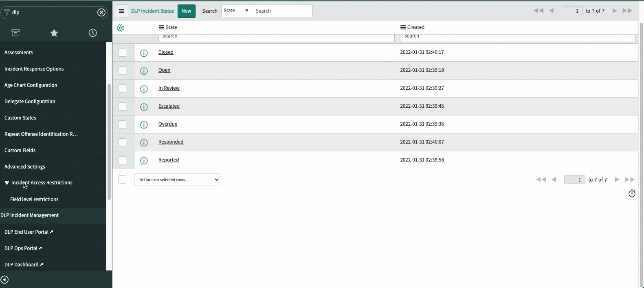Go to next page in bottom pagination
The image size is (644, 288).
pos(617,179)
